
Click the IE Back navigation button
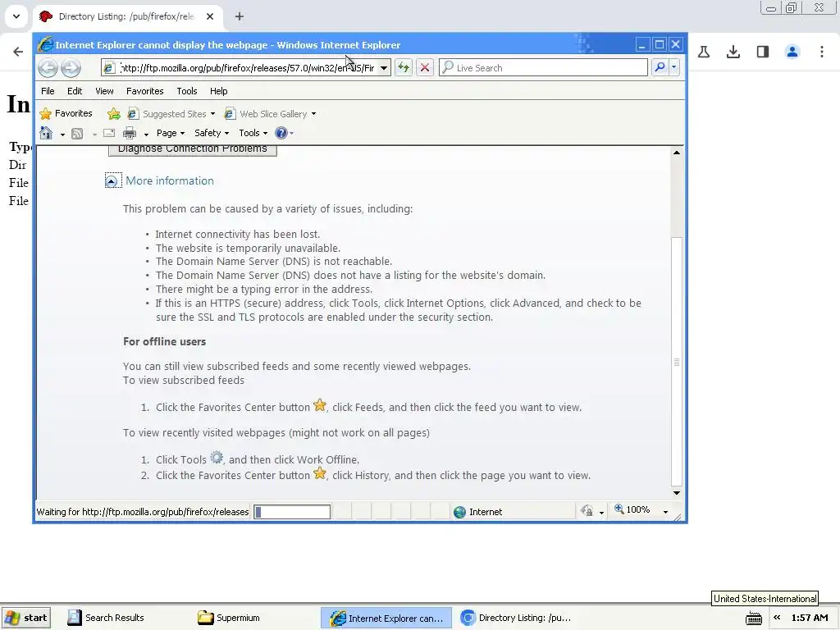48,68
